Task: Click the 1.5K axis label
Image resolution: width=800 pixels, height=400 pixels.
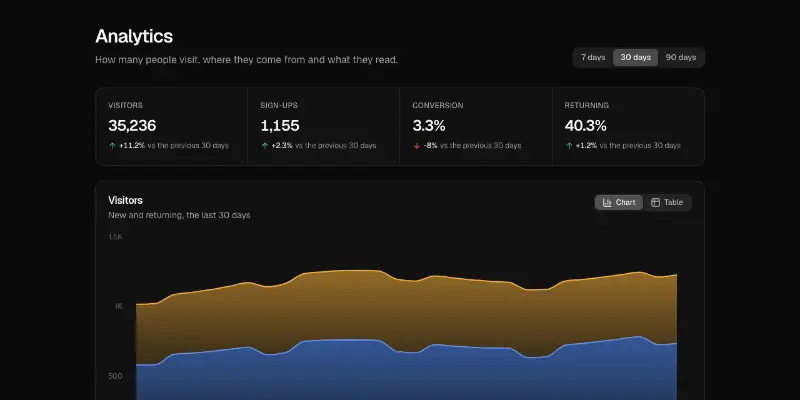Action: click(x=115, y=237)
